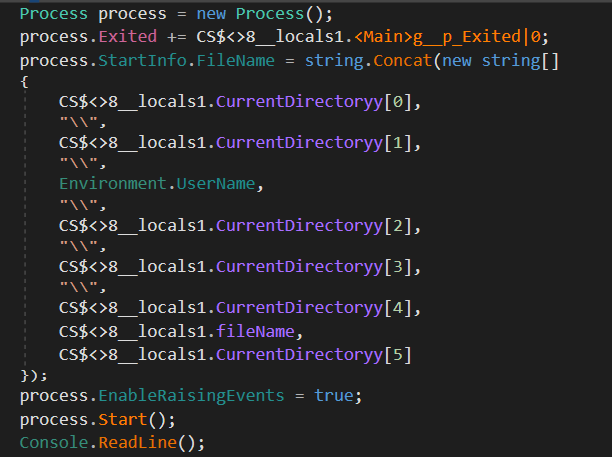Screen dimensions: 612x457
Task: Click the 'FileName' property after StartInfo
Action: [x=236, y=60]
